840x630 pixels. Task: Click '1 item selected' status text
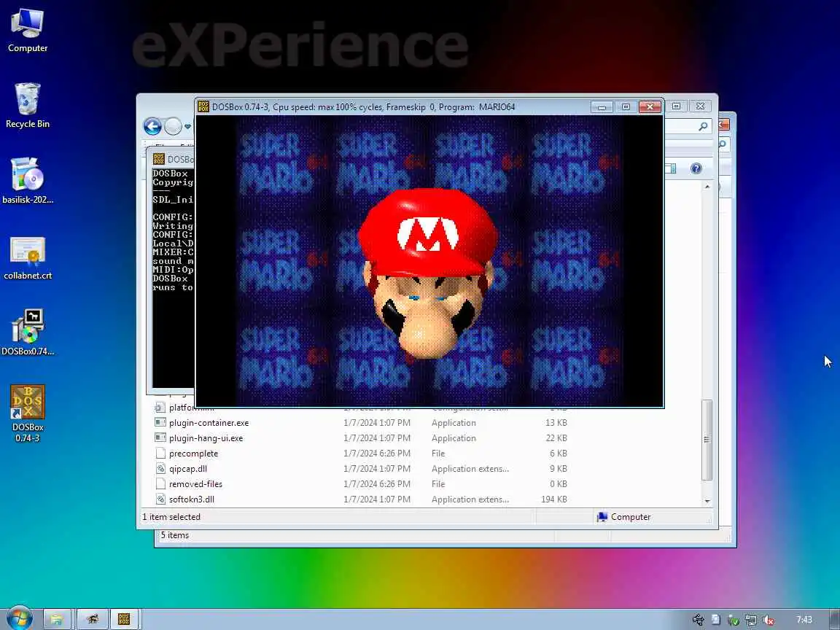click(171, 517)
